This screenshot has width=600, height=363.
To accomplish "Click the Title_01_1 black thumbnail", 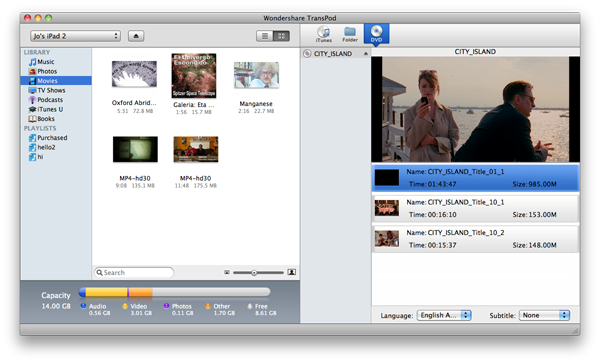I will (x=386, y=178).
